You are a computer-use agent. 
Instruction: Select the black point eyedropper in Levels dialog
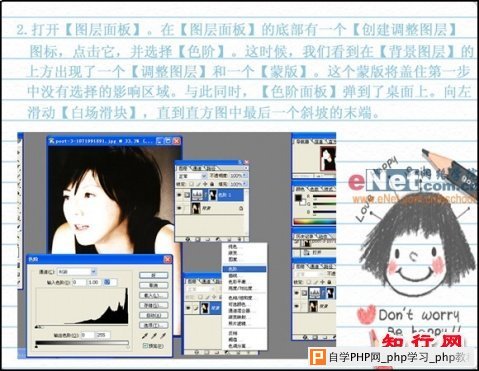click(145, 336)
